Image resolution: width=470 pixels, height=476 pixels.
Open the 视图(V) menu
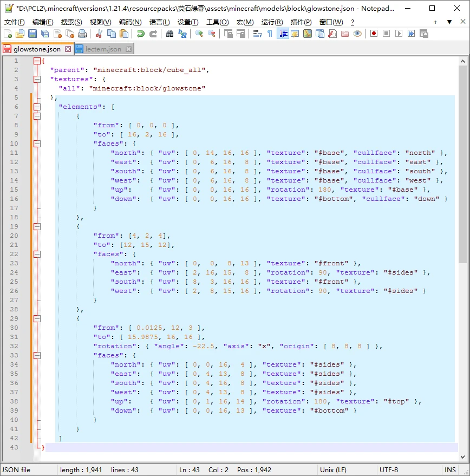point(101,22)
